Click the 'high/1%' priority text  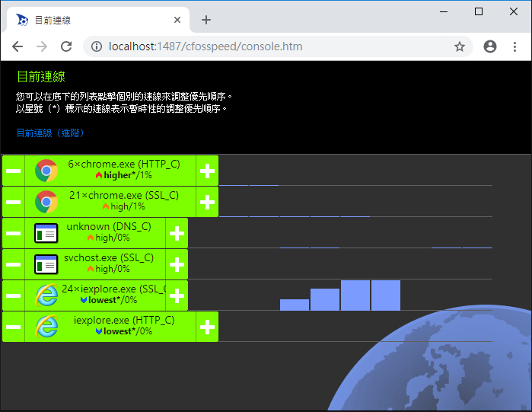coord(124,206)
